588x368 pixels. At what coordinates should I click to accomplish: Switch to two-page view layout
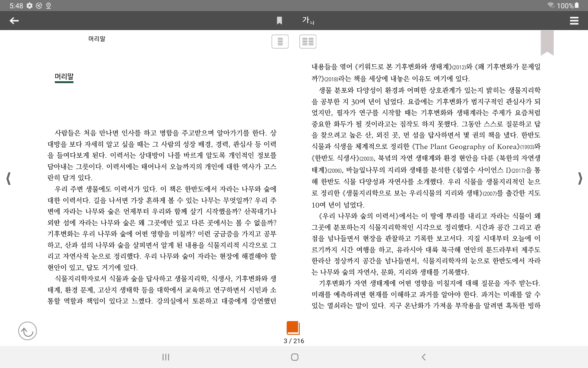[308, 41]
